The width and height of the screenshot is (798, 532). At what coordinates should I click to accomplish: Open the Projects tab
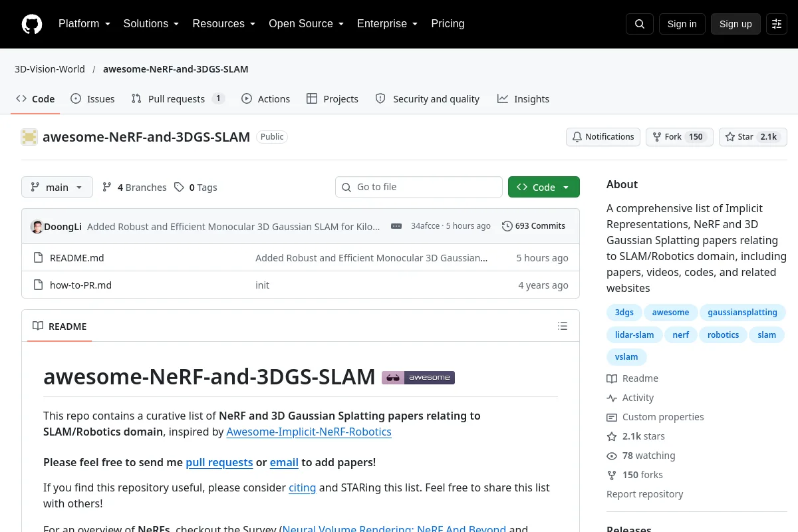click(x=332, y=99)
